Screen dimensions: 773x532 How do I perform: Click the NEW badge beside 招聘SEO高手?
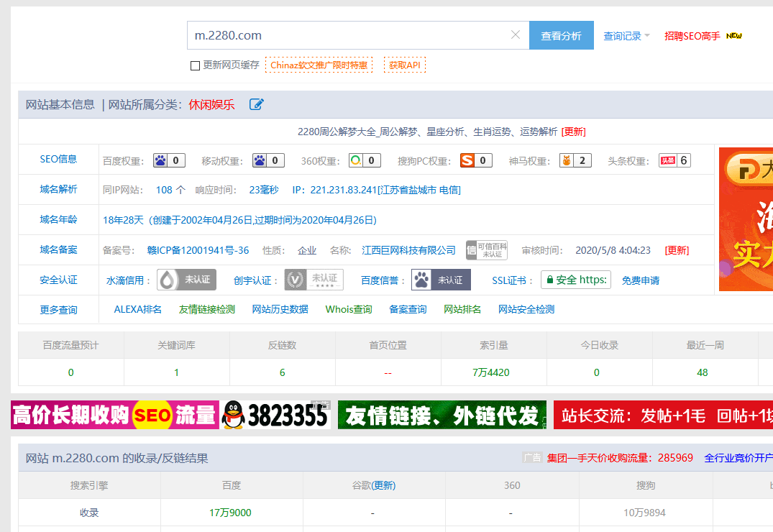pyautogui.click(x=733, y=35)
